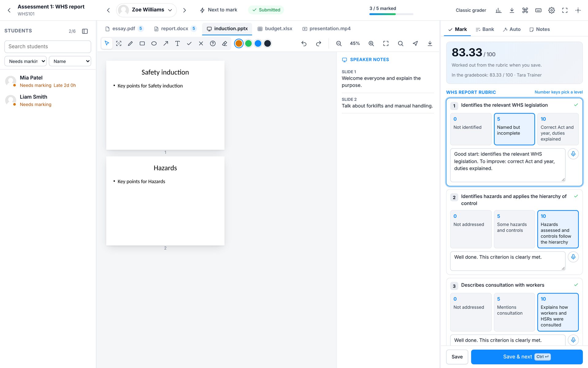Switch to the essay.pdf tab
This screenshot has height=368, width=588.
click(x=124, y=29)
